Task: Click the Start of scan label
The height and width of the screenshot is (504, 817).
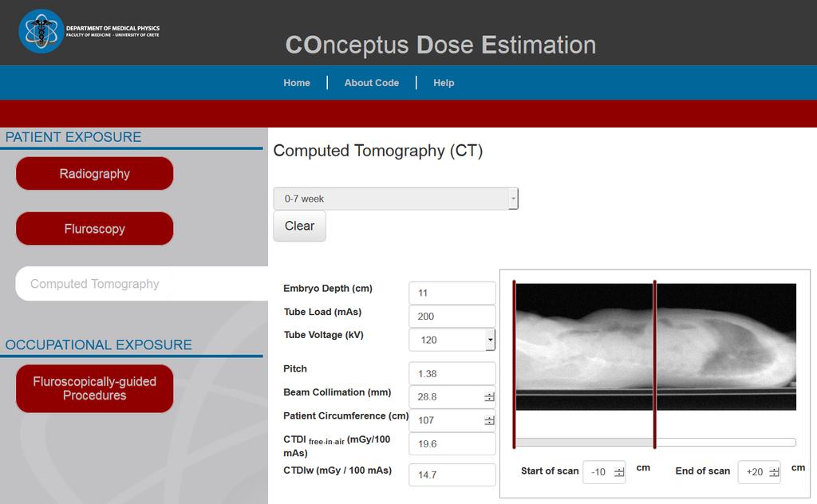Action: (550, 471)
